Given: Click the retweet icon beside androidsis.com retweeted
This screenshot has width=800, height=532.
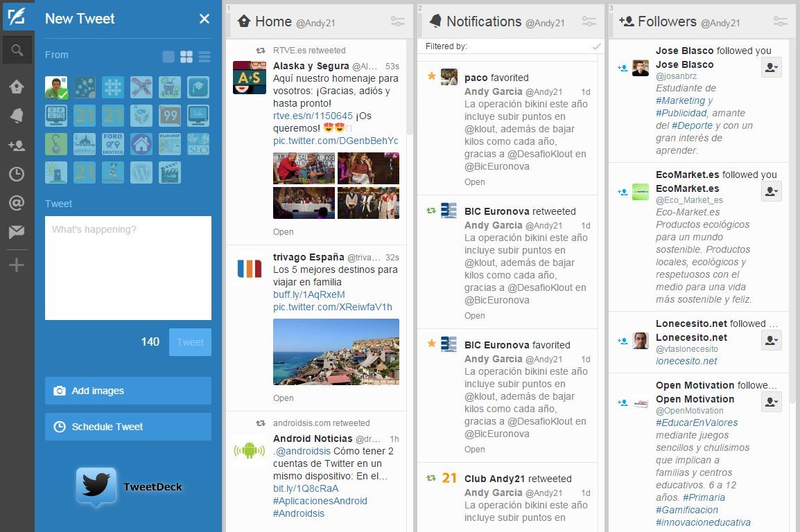Looking at the screenshot, I should 261,423.
